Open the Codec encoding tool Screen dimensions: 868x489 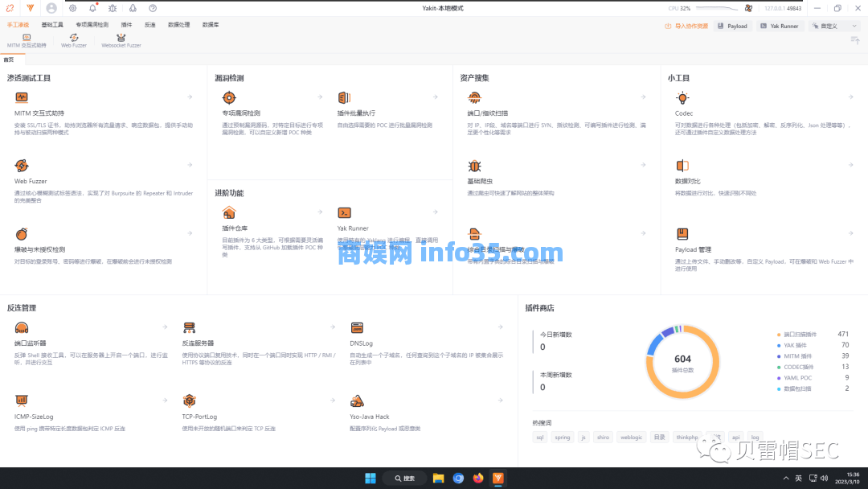pos(684,113)
